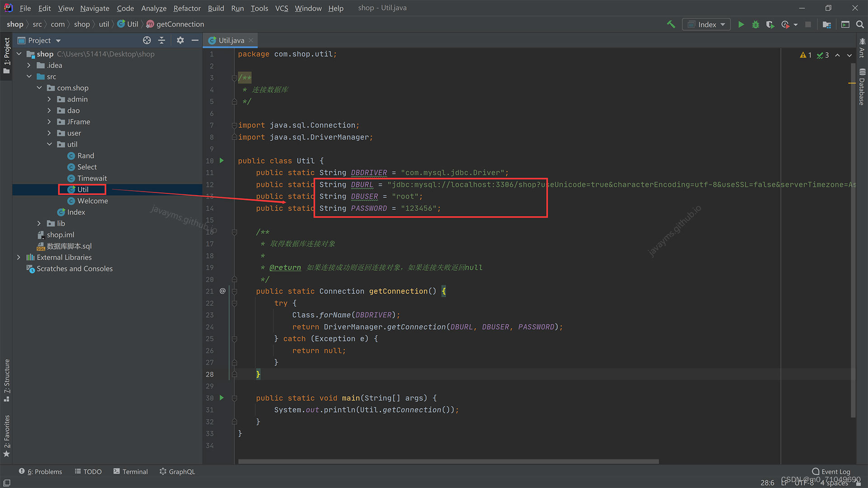Open Project panel gear settings
The height and width of the screenshot is (488, 868).
click(180, 40)
